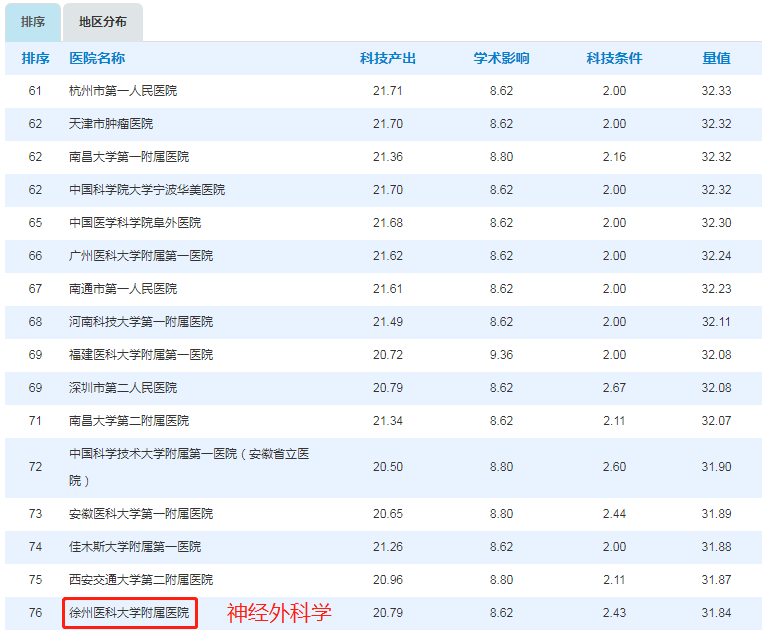Select 中国科学院大学宁波华美医院 row name

tap(147, 190)
